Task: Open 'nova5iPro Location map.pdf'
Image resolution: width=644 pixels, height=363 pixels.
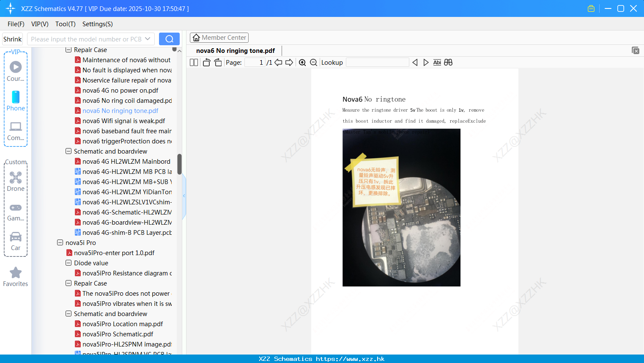Action: [119, 324]
